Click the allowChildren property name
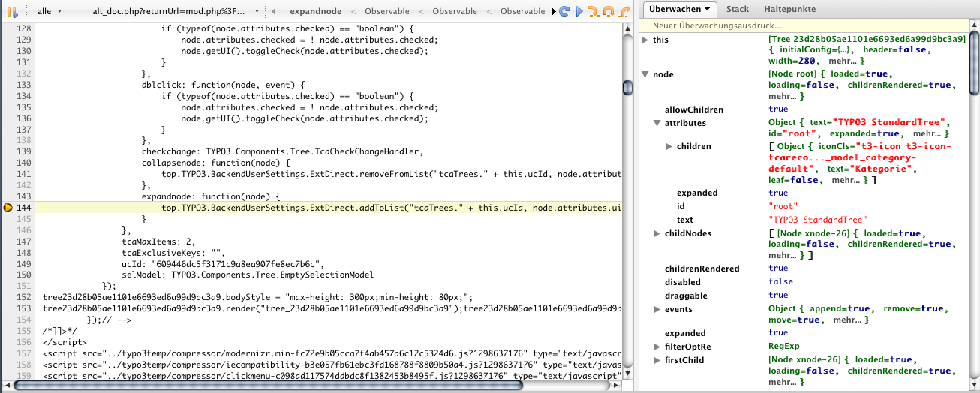This screenshot has width=980, height=393. point(694,109)
